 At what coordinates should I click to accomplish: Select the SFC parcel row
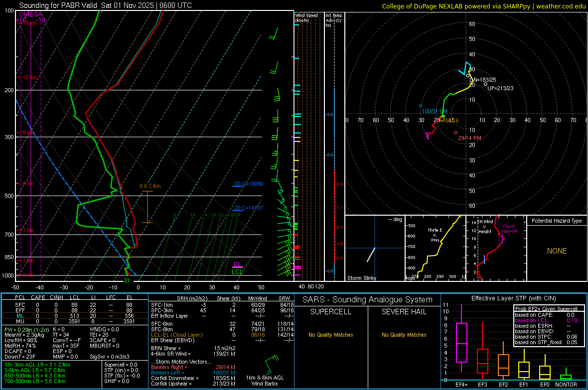coord(74,305)
